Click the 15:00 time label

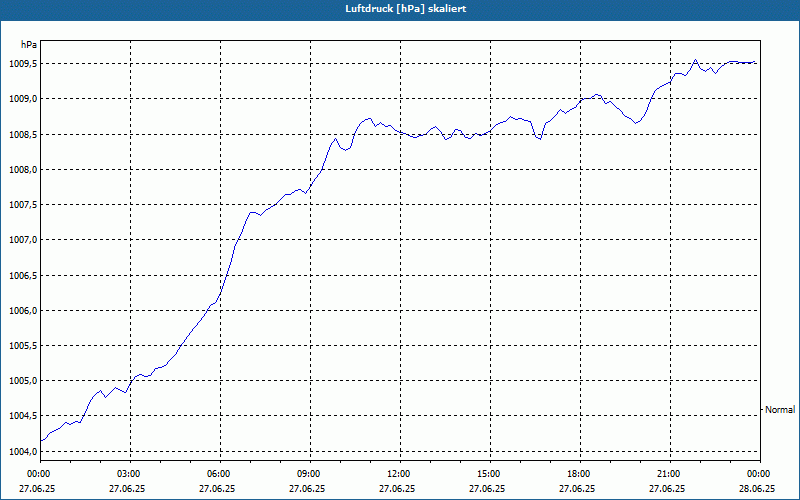(x=490, y=474)
